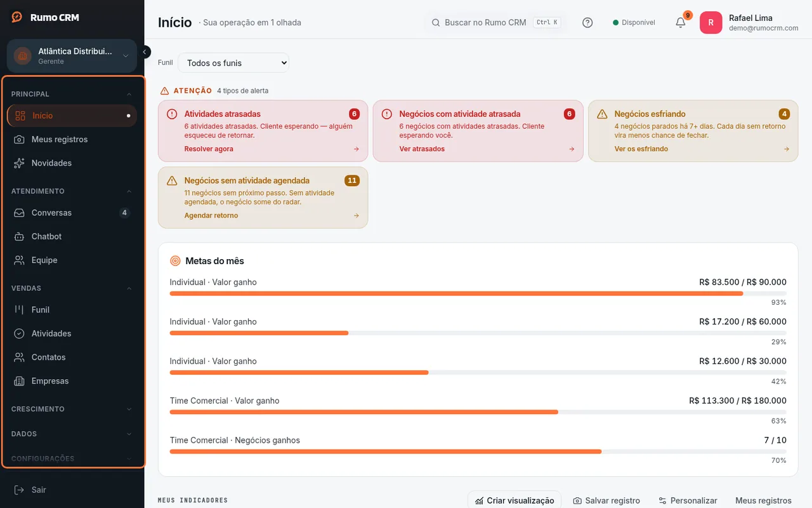Click the Rumo CRM logo icon

pos(17,17)
